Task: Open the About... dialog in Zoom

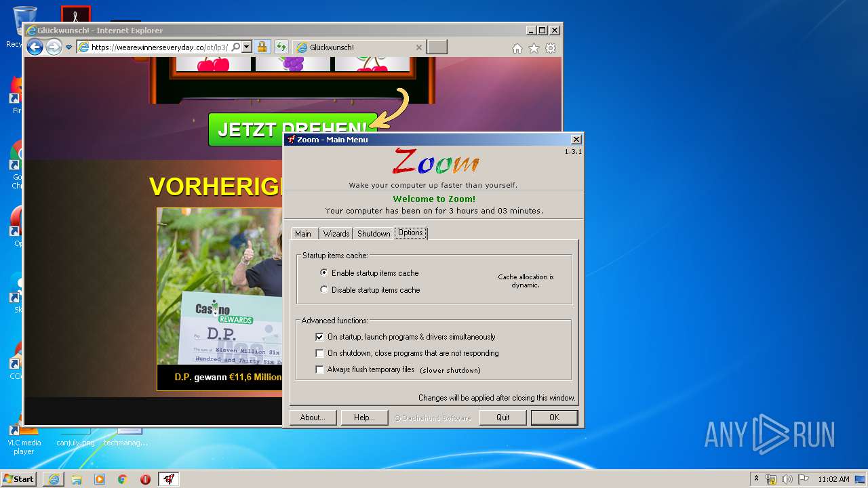Action: coord(313,418)
